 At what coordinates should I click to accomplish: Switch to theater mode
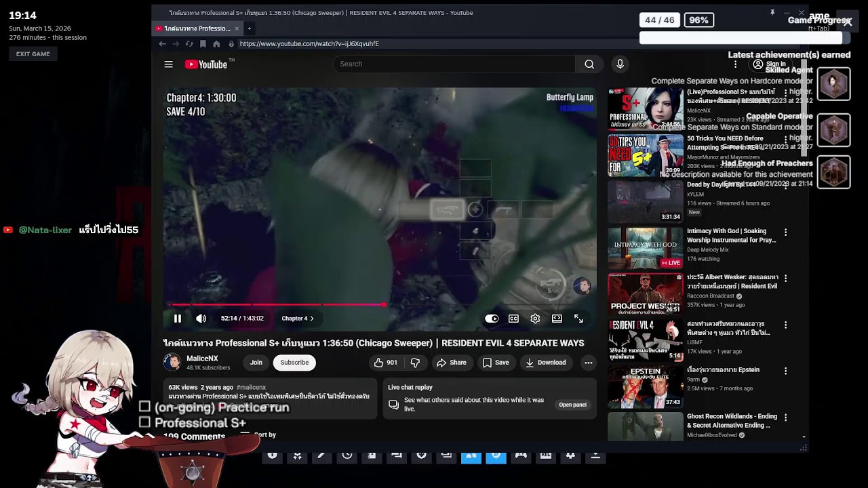click(557, 319)
